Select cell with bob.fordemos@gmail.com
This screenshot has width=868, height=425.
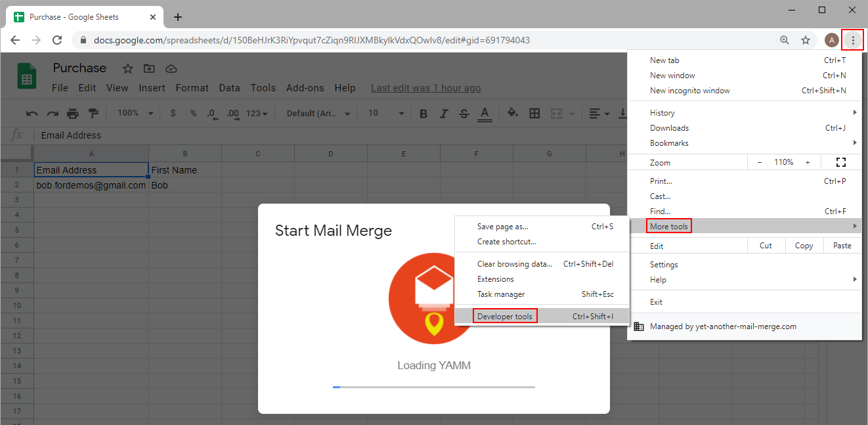(91, 185)
